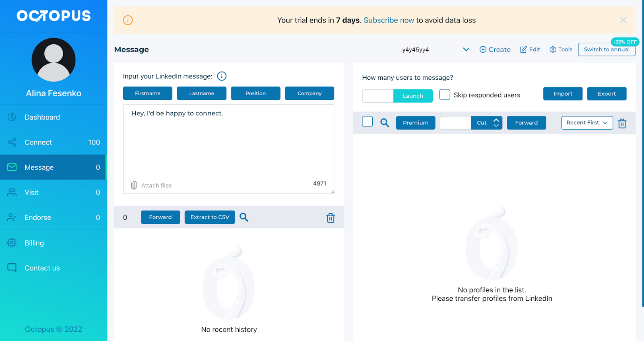Click the Edit pencil icon
The height and width of the screenshot is (341, 644).
(524, 50)
